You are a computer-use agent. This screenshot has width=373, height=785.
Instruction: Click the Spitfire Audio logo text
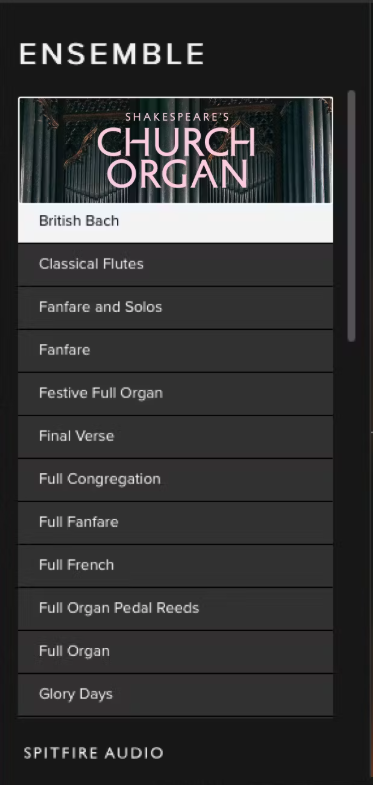(x=94, y=753)
